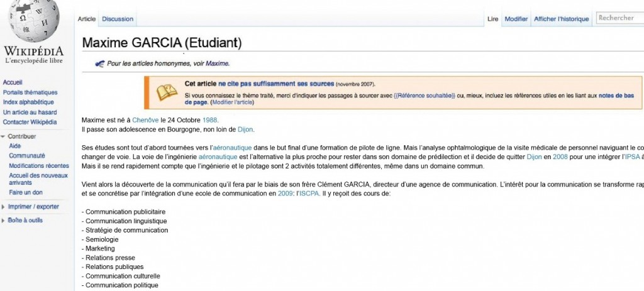
Task: Click 'Communication culturelle' list item
Action: click(121, 276)
